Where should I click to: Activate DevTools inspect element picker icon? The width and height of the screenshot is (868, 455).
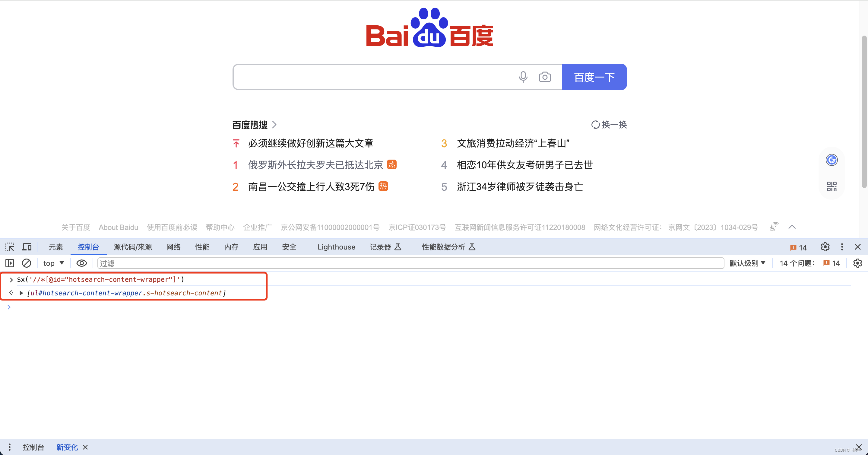click(x=10, y=247)
